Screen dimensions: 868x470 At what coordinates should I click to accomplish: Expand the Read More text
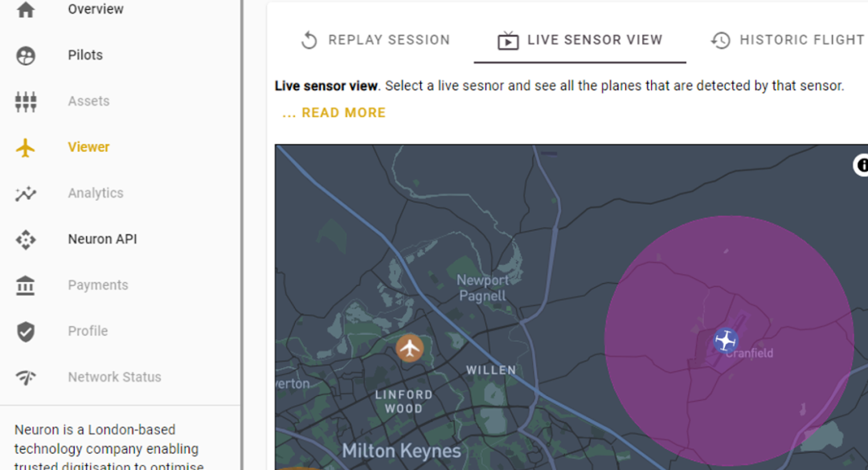334,113
